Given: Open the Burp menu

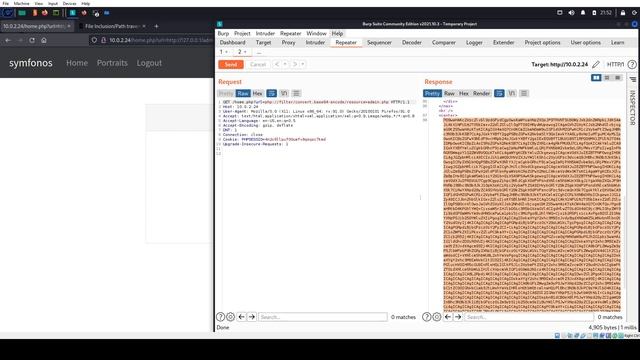Looking at the screenshot, I should (x=223, y=33).
